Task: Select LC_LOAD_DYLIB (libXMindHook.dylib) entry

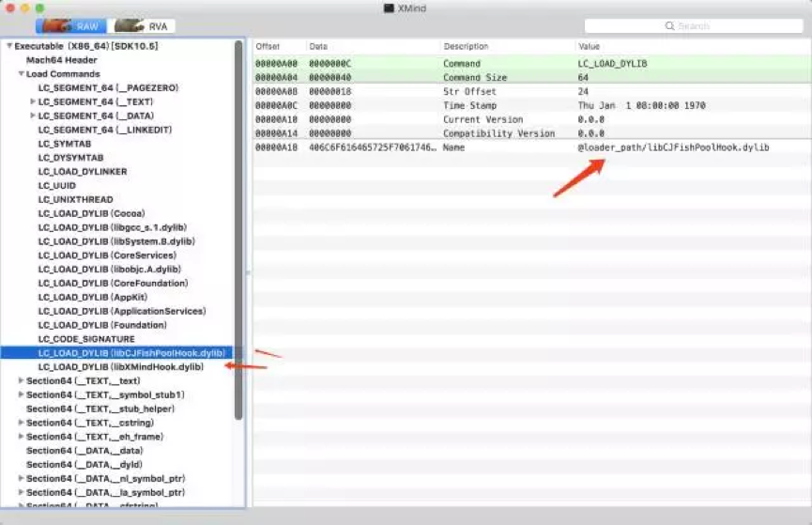Action: click(120, 367)
